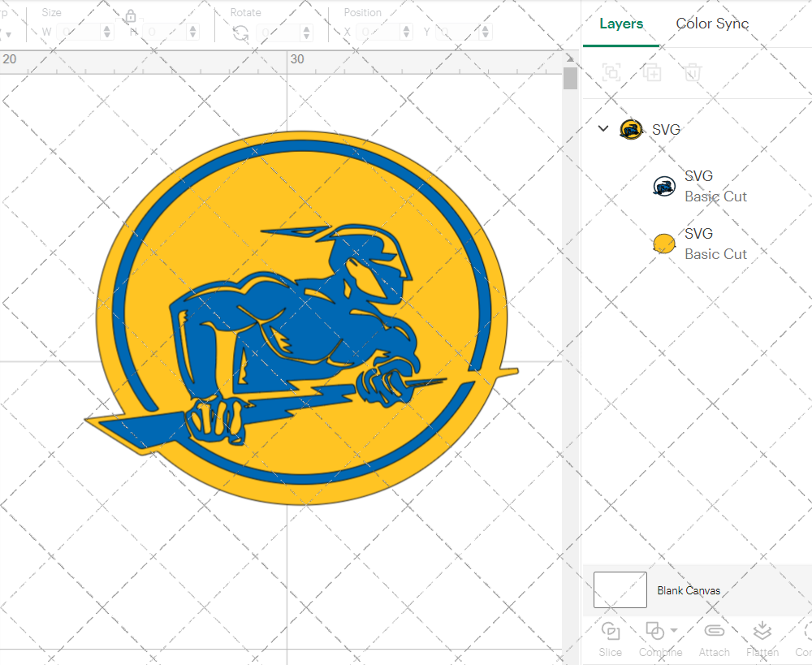Switch to the Layers tab
The image size is (812, 665).
[x=621, y=24]
